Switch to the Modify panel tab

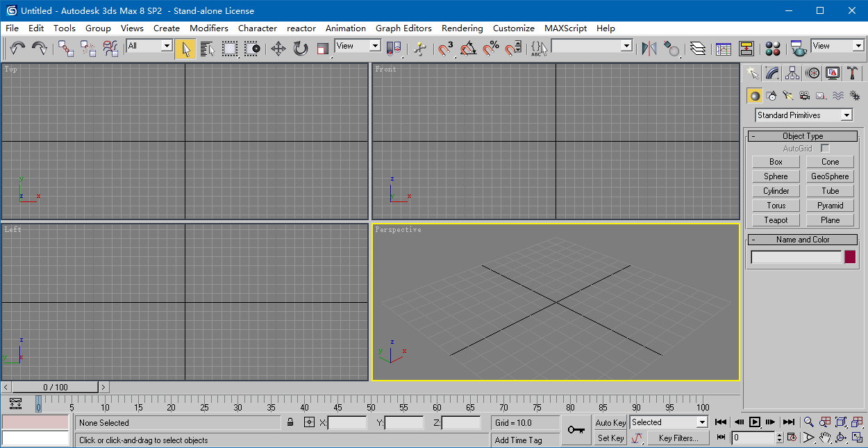[x=772, y=73]
